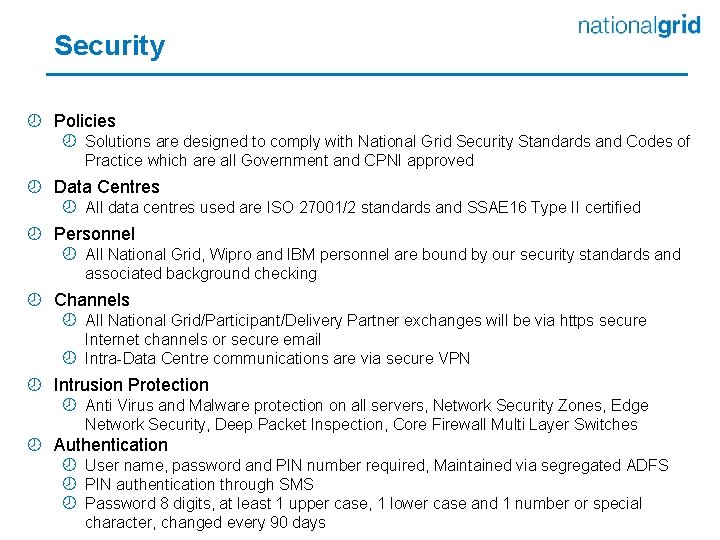Select the Intrusion Protection heading text

tap(131, 385)
